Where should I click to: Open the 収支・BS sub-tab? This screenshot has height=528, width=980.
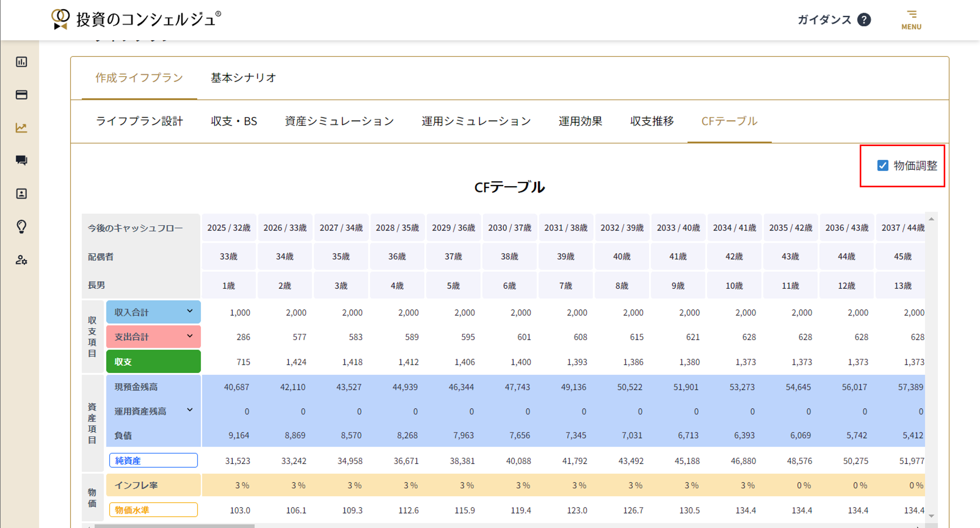[234, 121]
